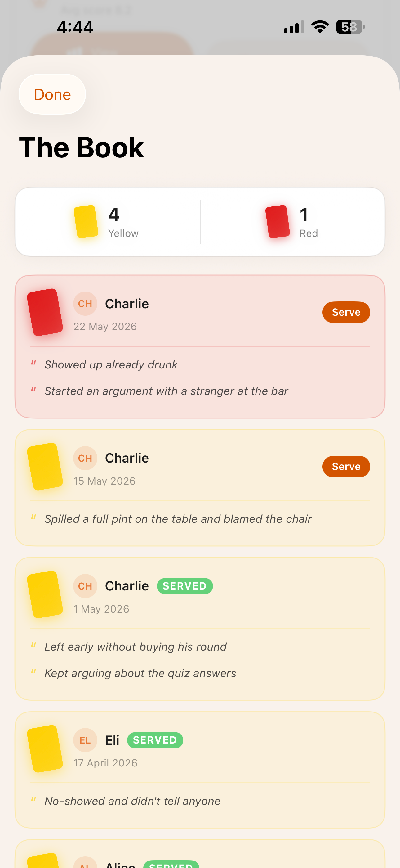The width and height of the screenshot is (400, 868).
Task: Select the yellow card on Eli's entry
Action: (45, 749)
